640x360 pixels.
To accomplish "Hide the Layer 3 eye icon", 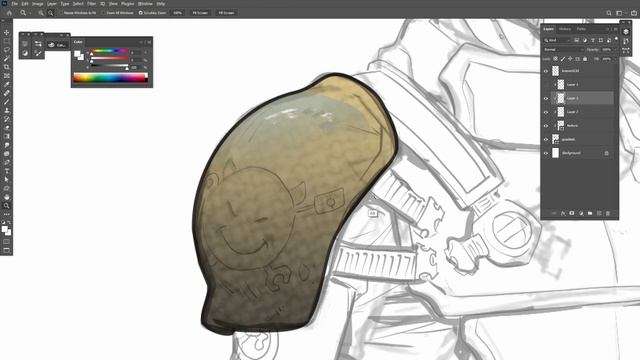I will pyautogui.click(x=546, y=98).
